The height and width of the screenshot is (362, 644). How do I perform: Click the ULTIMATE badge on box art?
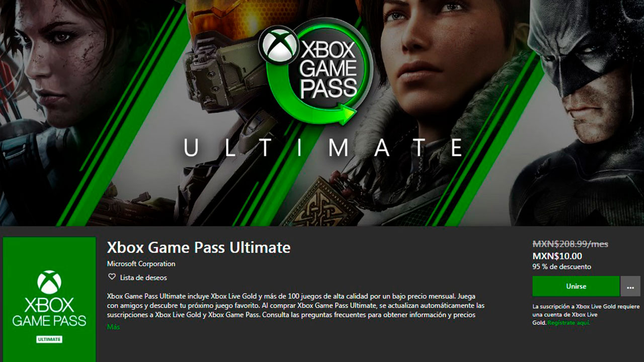tap(49, 339)
